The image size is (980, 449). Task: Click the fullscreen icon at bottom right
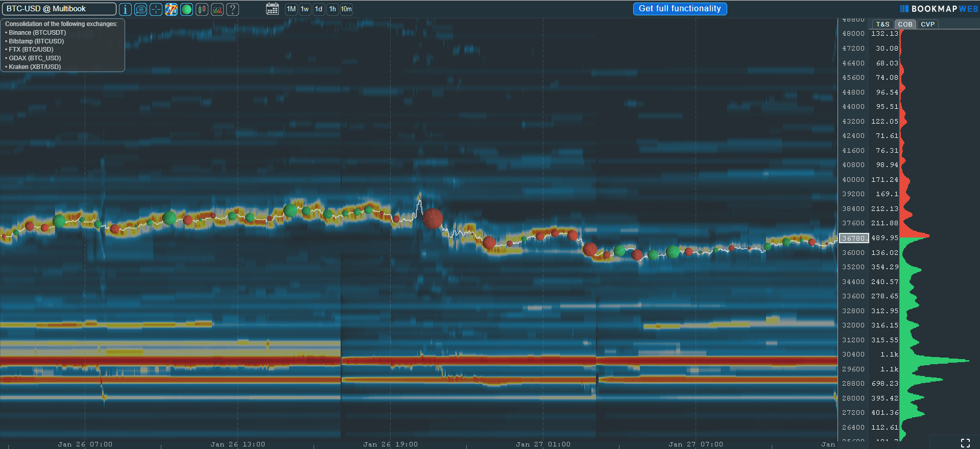pyautogui.click(x=965, y=443)
